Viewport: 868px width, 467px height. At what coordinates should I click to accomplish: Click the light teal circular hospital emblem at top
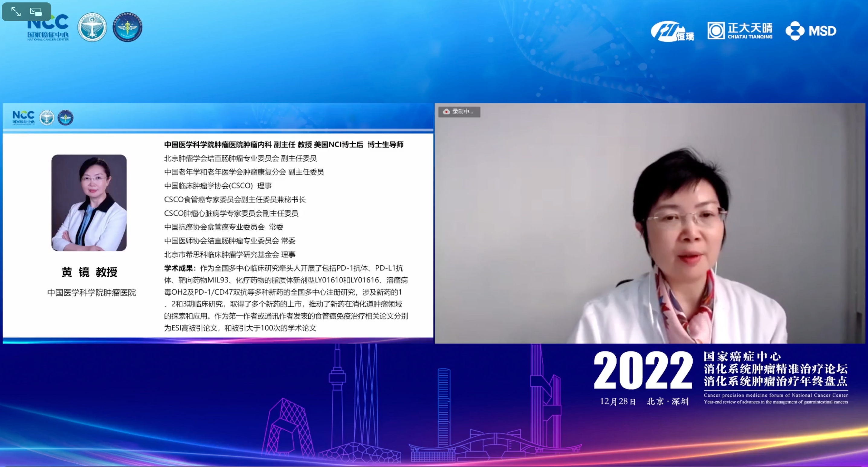[x=92, y=28]
